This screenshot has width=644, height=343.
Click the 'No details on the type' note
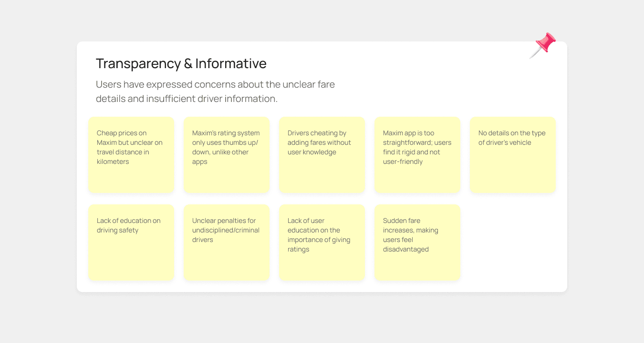tap(513, 155)
